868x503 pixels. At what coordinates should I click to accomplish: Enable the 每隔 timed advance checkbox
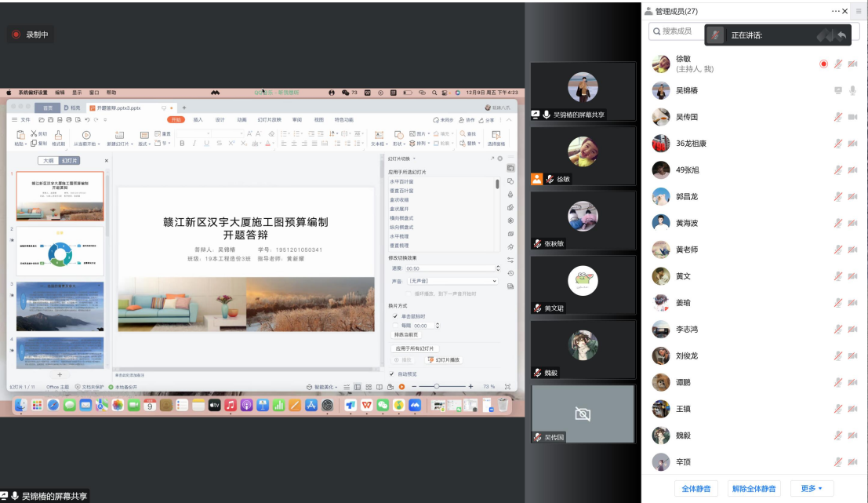click(395, 325)
